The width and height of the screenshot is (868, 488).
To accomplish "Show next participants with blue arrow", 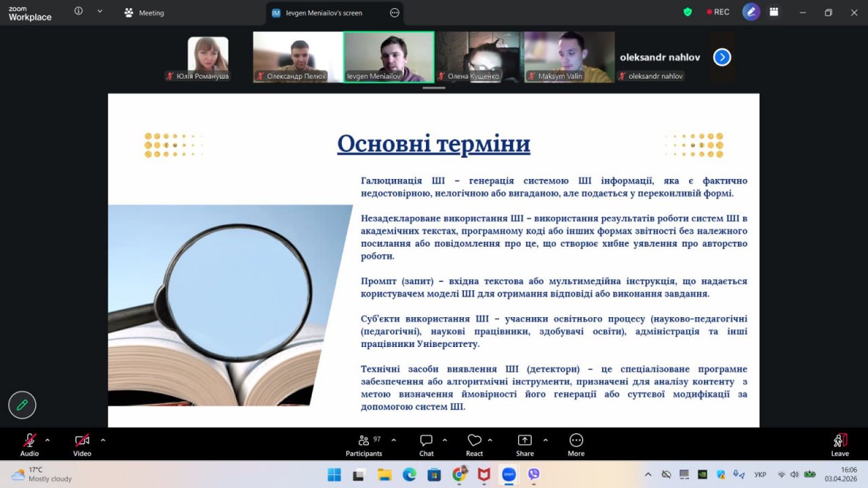I will click(722, 58).
